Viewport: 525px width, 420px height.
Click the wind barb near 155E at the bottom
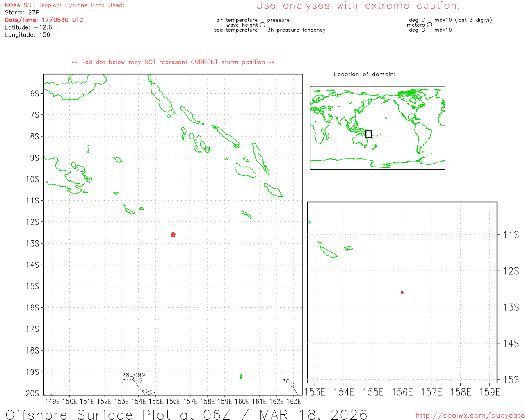(148, 392)
